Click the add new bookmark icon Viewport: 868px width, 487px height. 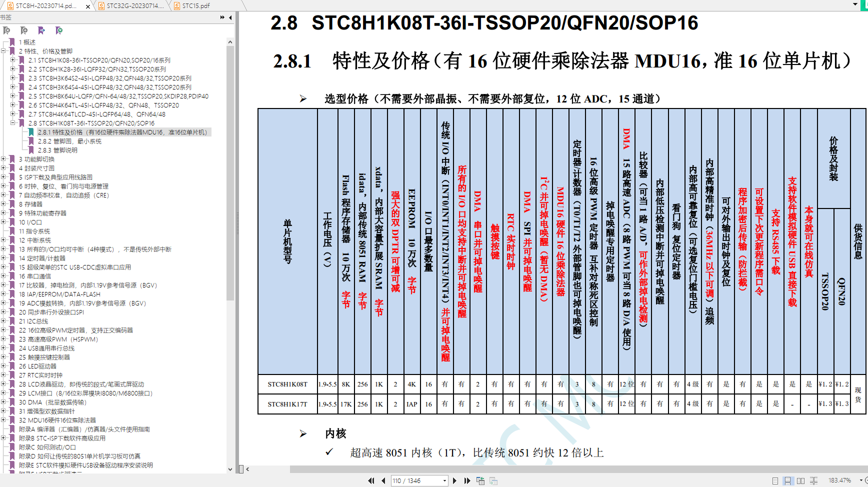coord(24,30)
